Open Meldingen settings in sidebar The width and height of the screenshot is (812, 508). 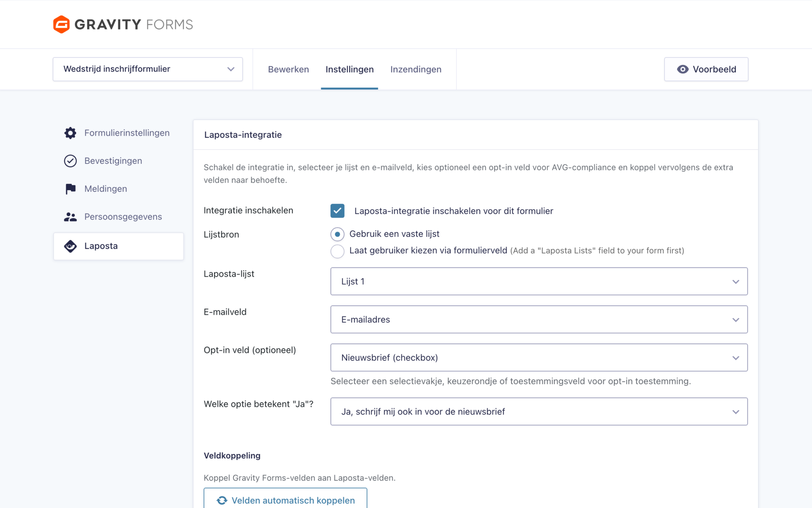coord(119,189)
